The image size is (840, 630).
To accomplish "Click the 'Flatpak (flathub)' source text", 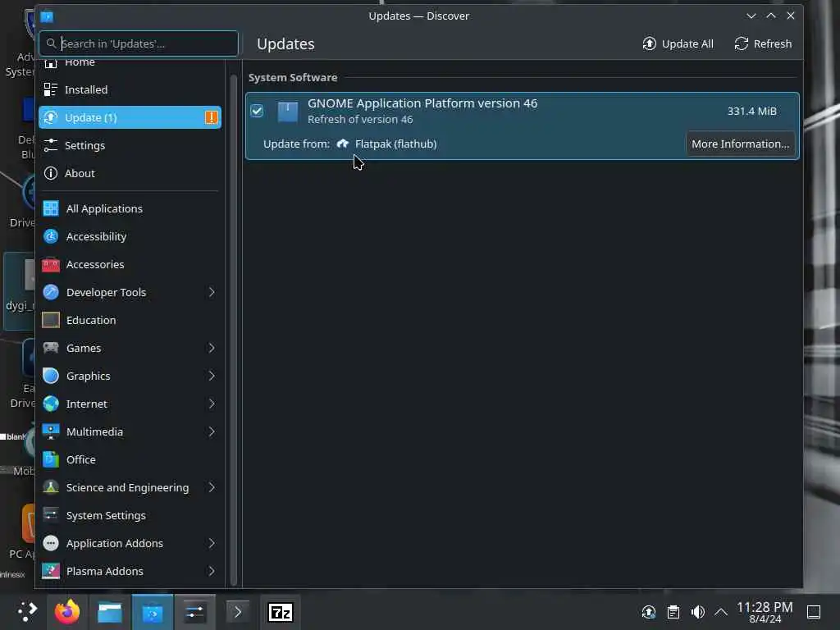I will point(396,144).
